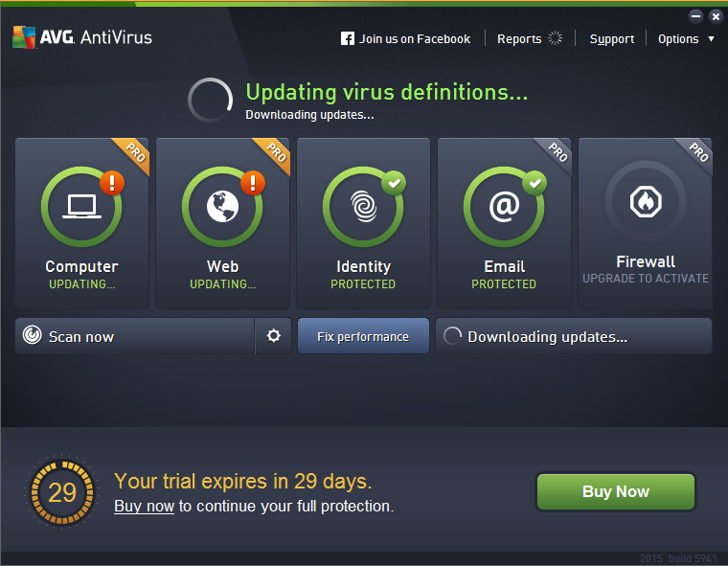Click PRO ribbon on Web tile
The height and width of the screenshot is (566, 728).
tap(276, 153)
